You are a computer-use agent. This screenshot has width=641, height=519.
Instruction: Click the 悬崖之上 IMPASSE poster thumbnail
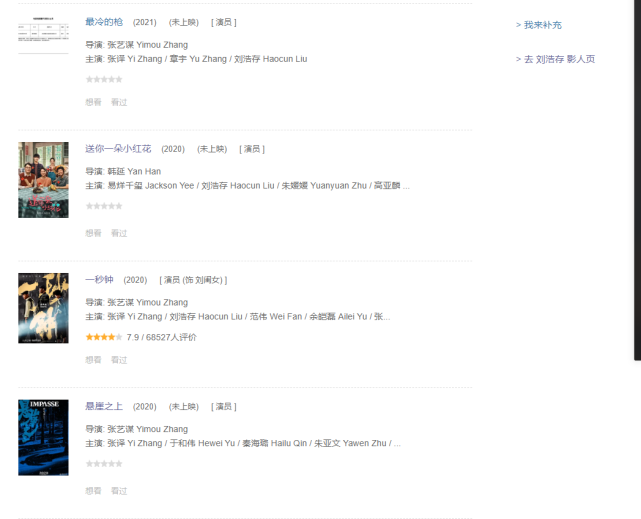point(43,438)
